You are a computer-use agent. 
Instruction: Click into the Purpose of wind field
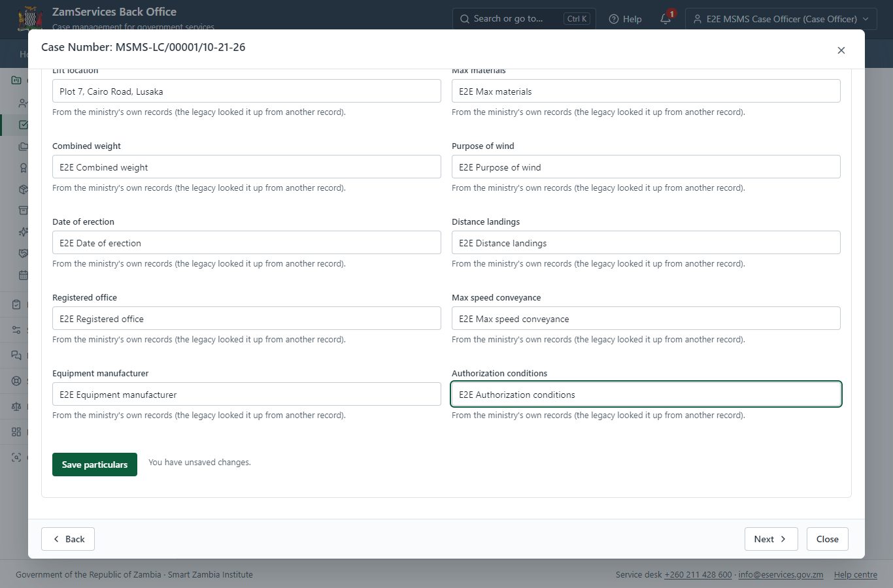click(x=646, y=167)
